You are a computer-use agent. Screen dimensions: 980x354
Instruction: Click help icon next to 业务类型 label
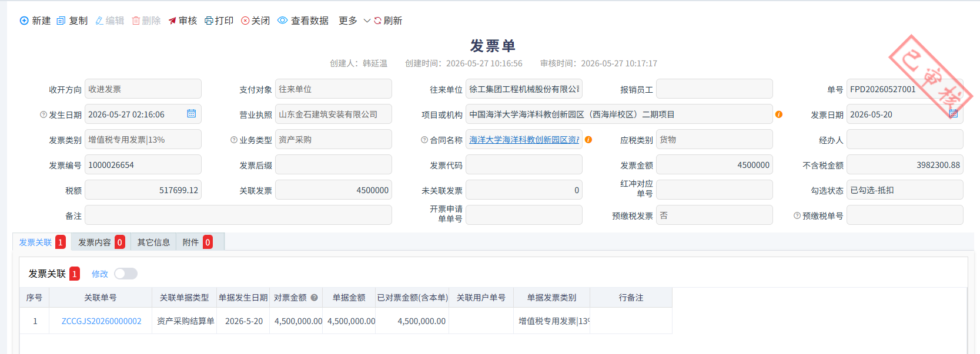234,140
